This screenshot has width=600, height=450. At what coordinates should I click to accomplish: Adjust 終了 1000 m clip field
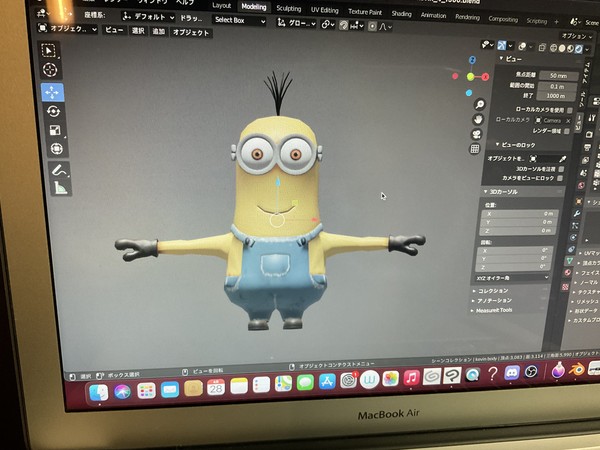[556, 96]
